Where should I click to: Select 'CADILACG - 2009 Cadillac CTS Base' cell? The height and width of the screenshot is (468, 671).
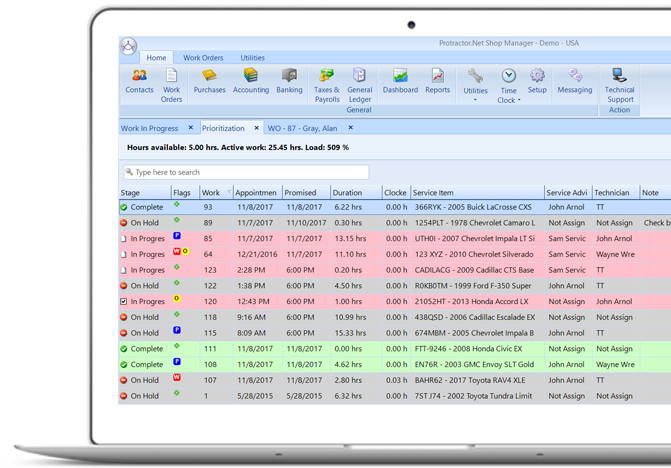[x=477, y=270]
